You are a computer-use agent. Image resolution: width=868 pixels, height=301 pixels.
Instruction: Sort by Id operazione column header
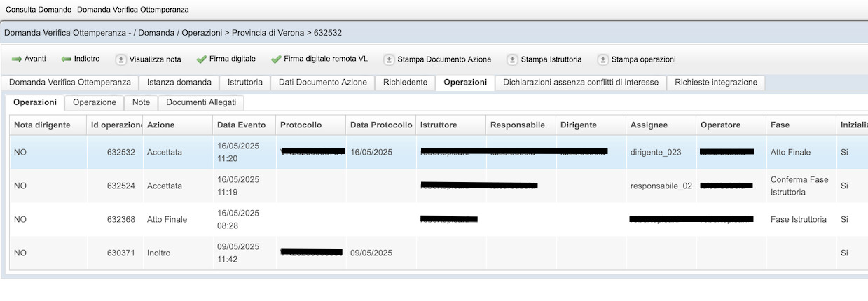(x=115, y=125)
